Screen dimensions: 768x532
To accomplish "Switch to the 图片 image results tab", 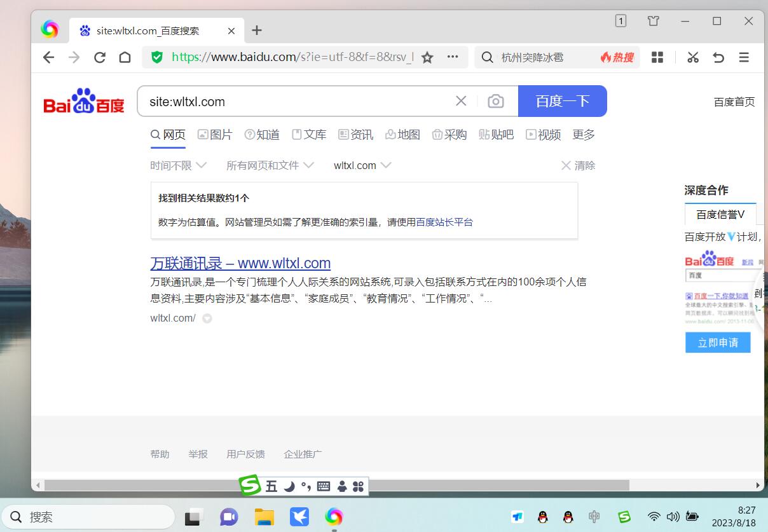I will pyautogui.click(x=215, y=135).
